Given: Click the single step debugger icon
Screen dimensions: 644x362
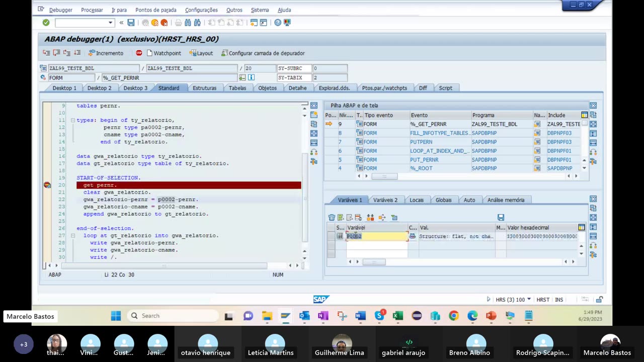Looking at the screenshot, I should [46, 53].
